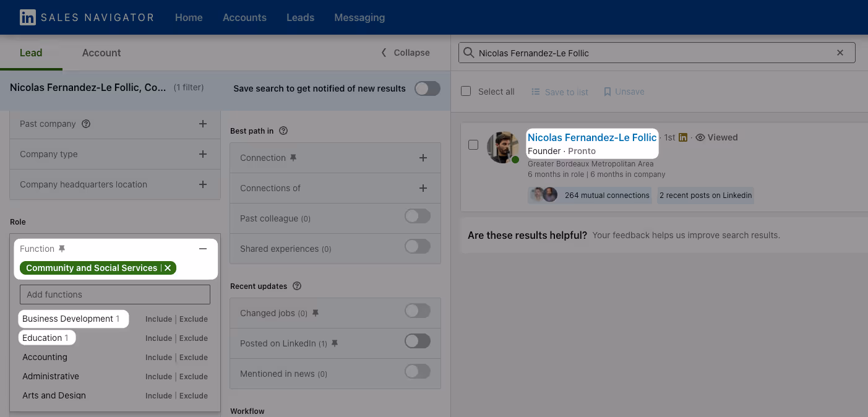Click the Unsave button
This screenshot has width=868, height=417.
624,92
